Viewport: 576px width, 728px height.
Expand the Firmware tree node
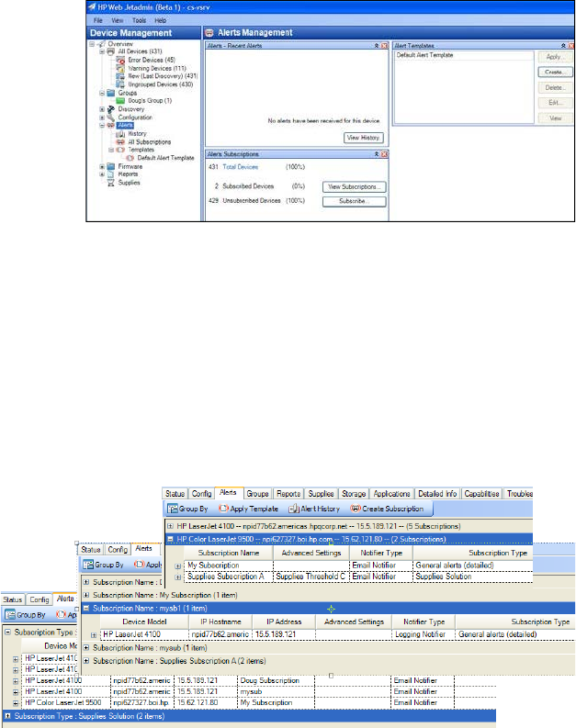click(x=102, y=166)
